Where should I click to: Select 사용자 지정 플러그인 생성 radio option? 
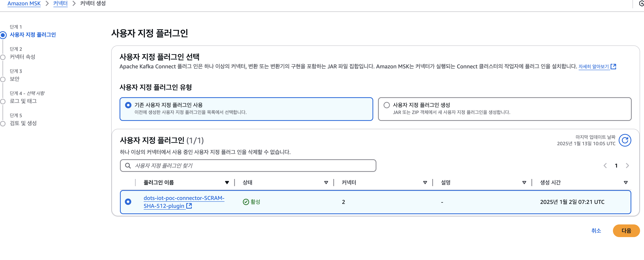(387, 105)
